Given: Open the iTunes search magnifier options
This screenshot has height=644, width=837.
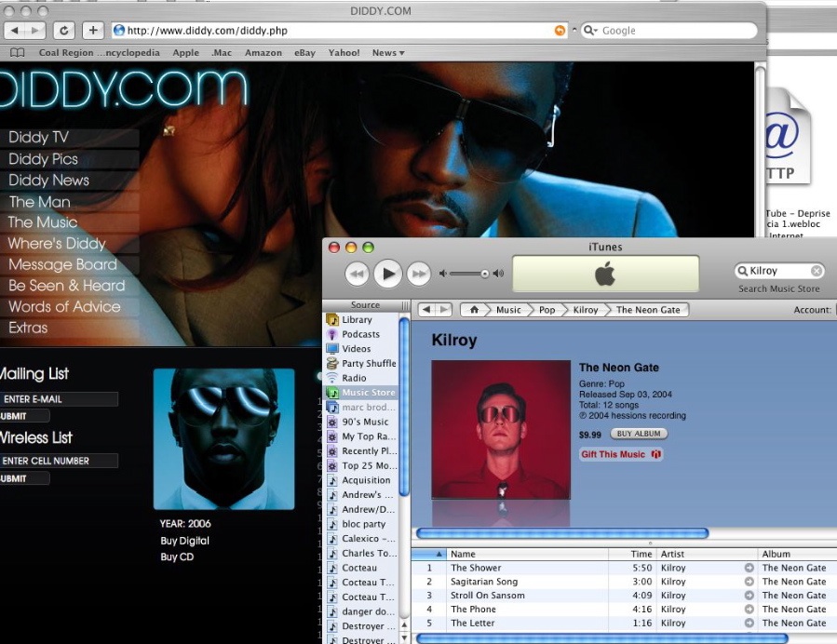Looking at the screenshot, I should point(743,271).
